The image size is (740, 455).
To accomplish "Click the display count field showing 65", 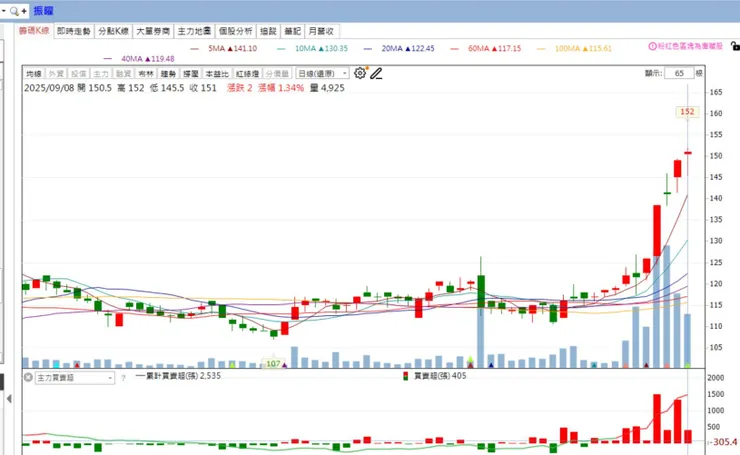I will (679, 73).
